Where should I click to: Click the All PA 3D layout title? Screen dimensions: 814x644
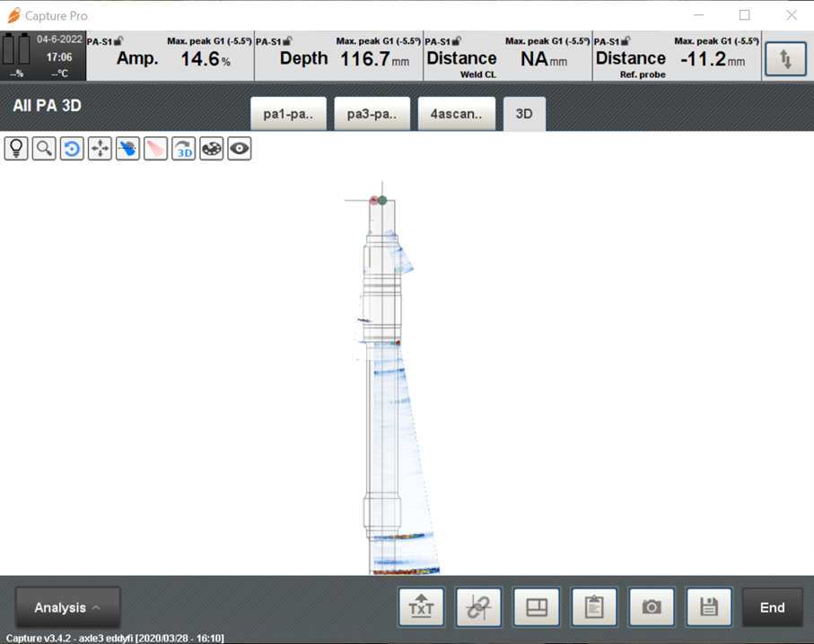click(x=48, y=106)
